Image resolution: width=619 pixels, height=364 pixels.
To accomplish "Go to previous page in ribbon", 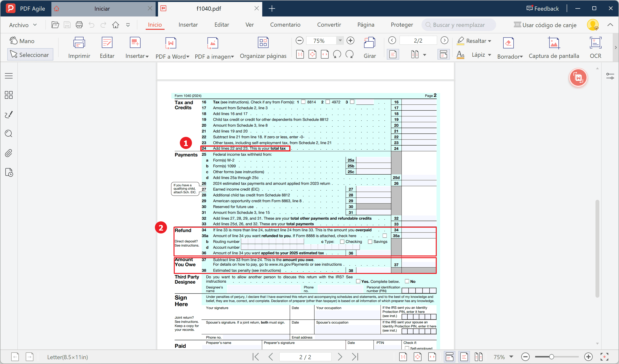I will click(x=392, y=40).
